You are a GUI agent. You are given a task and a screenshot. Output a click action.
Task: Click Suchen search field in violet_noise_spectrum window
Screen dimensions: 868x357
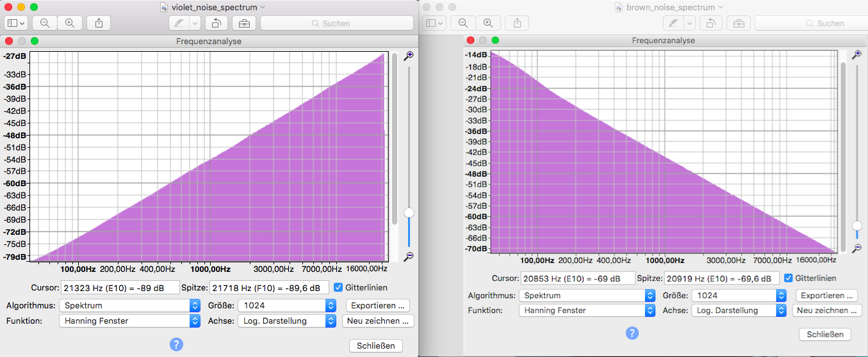(x=337, y=23)
